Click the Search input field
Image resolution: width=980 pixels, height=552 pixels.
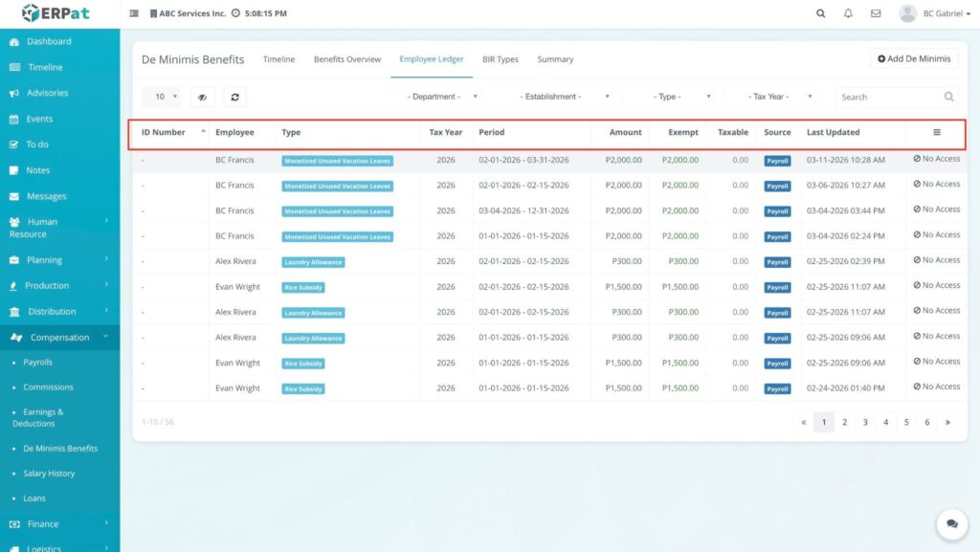click(888, 97)
